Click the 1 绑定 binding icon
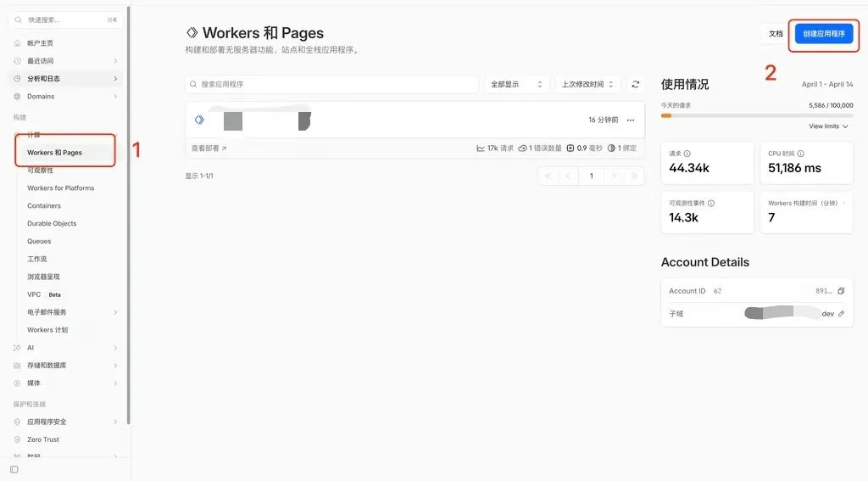The width and height of the screenshot is (868, 481). (611, 148)
